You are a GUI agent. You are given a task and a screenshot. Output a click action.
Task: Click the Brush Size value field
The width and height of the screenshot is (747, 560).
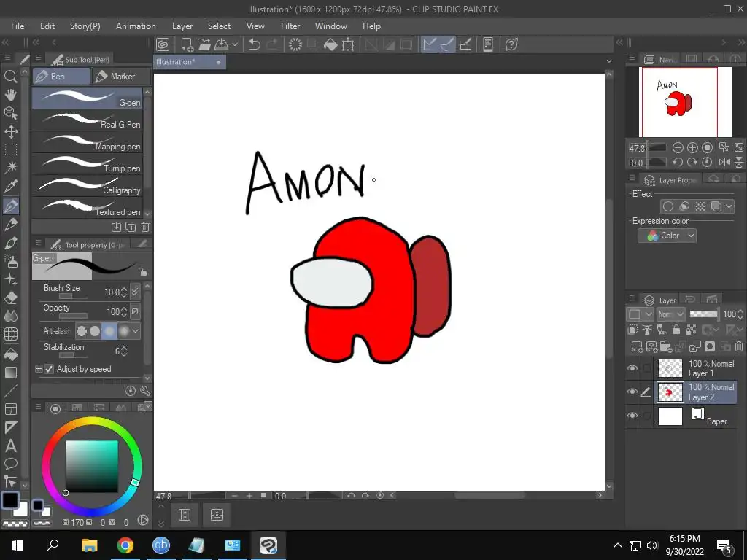[x=111, y=292]
